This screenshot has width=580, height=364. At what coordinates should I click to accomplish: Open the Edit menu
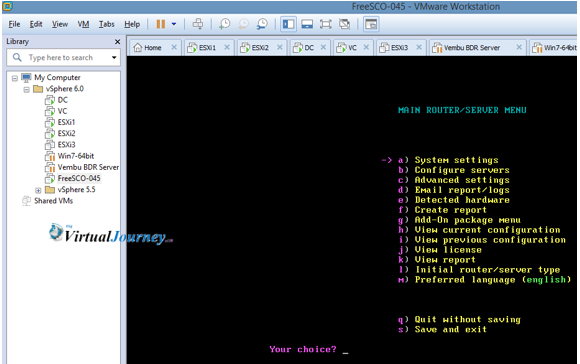click(36, 24)
